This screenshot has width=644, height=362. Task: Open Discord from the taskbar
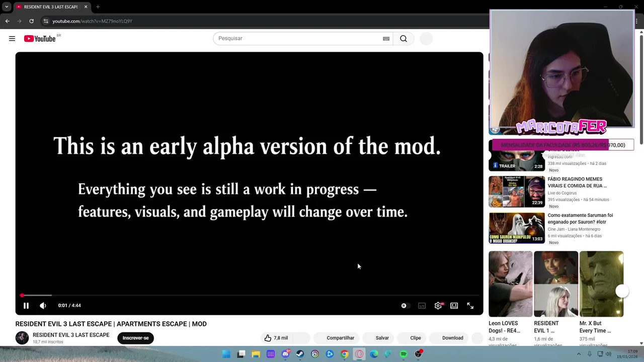[285, 354]
